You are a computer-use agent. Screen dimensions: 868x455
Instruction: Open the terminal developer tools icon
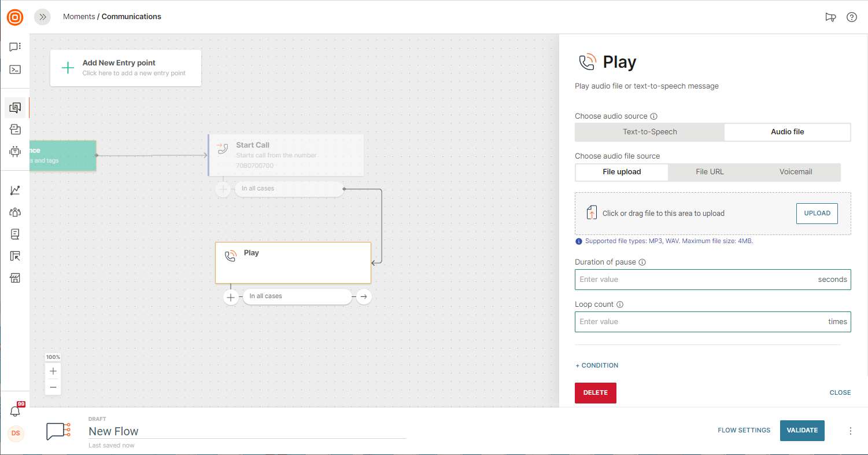pos(15,69)
